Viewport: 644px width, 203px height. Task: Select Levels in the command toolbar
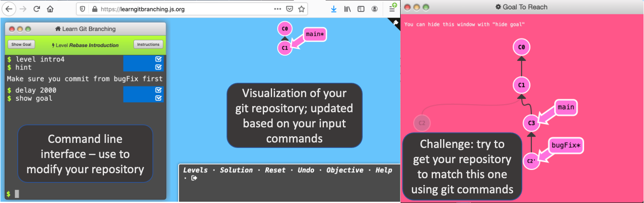pos(195,170)
